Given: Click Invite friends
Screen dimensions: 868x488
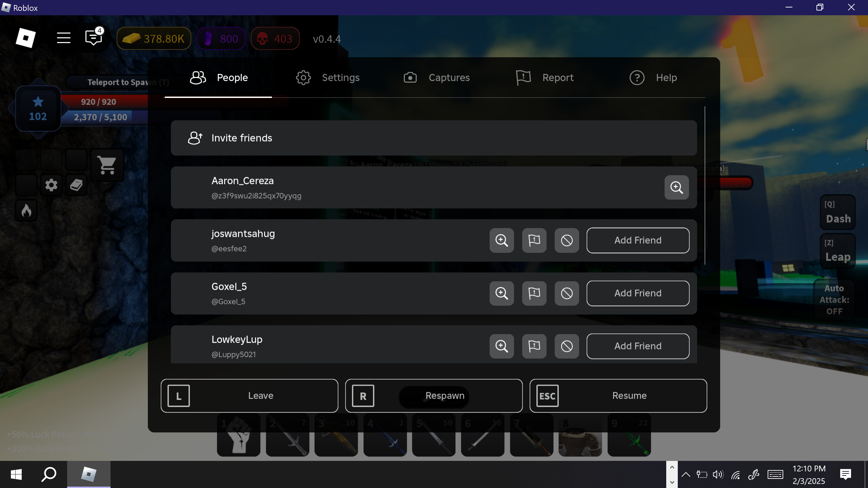Looking at the screenshot, I should click(434, 138).
